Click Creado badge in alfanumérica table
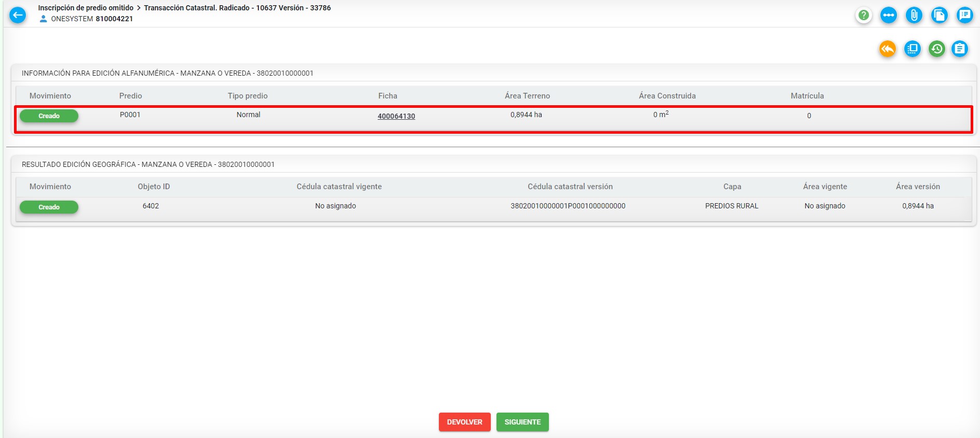980x438 pixels. 49,116
